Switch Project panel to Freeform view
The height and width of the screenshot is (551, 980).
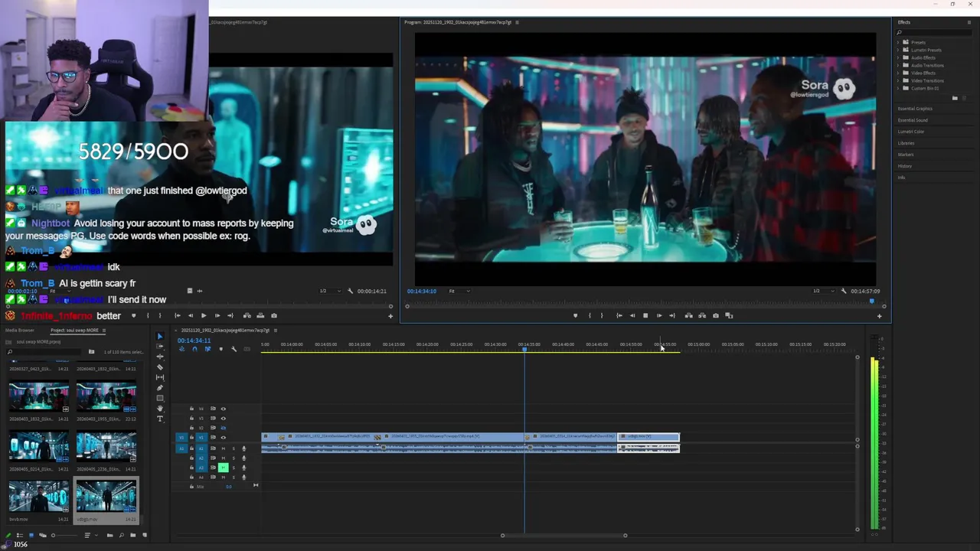pos(43,535)
